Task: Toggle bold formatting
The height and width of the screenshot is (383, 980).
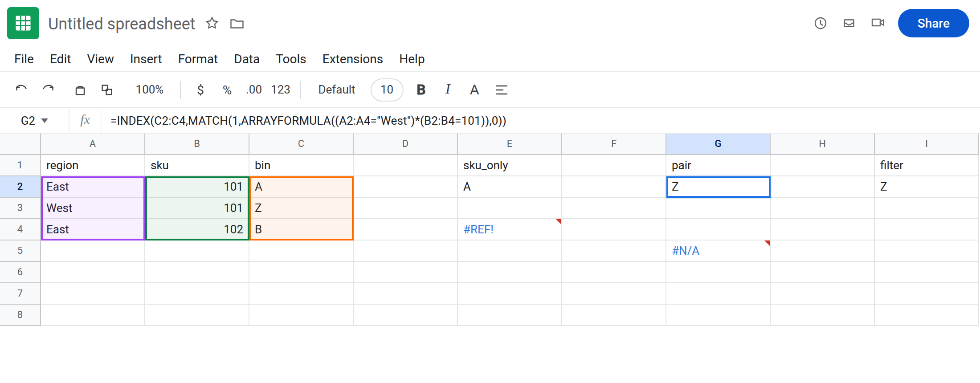Action: point(421,90)
